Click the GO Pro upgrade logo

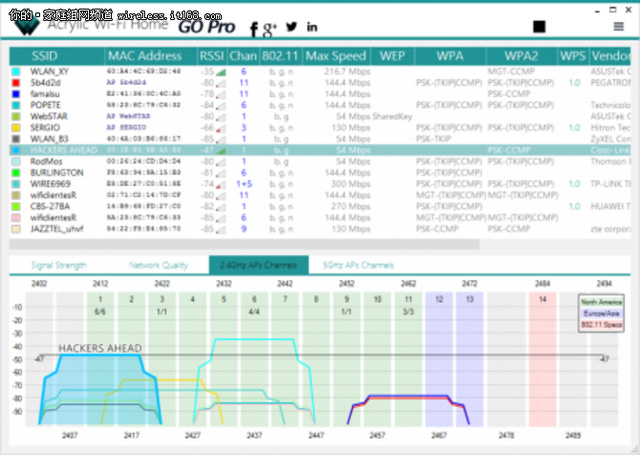coord(207,26)
